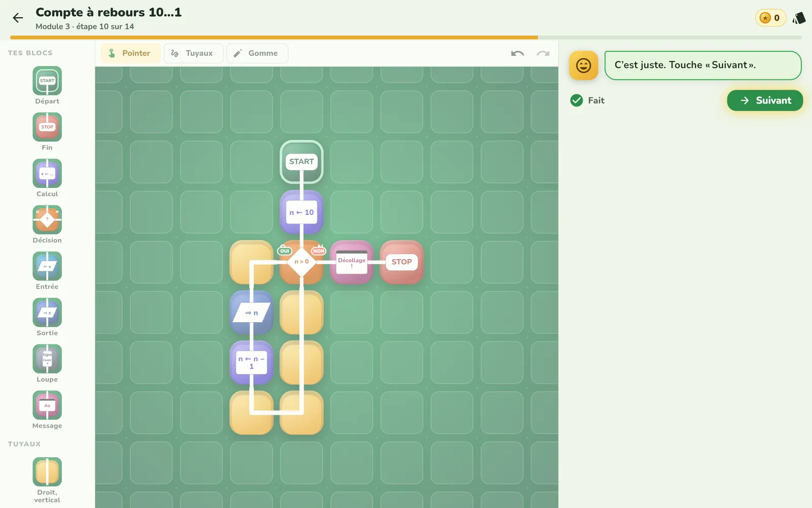Switch to the Gomme eraser tool
The height and width of the screenshot is (508, 812).
(x=257, y=53)
